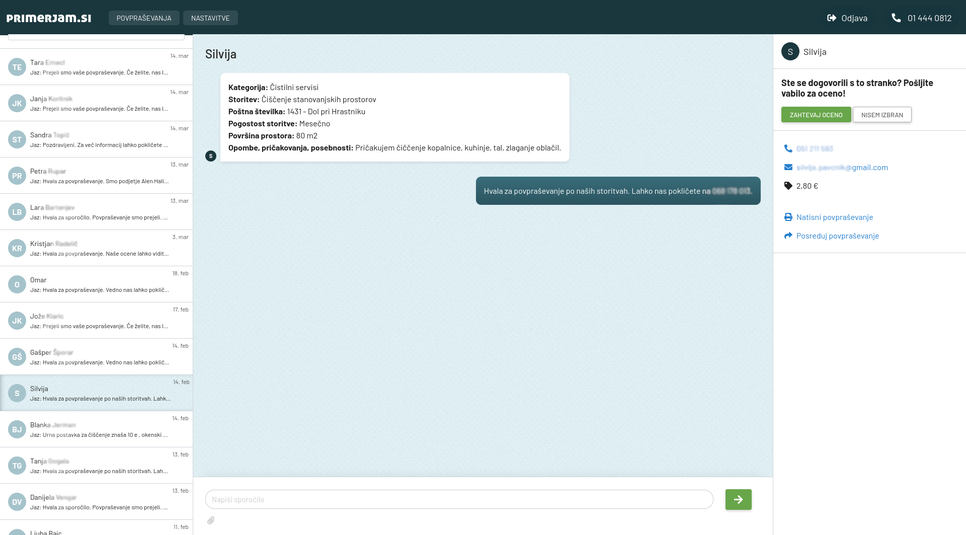Click the price tag icon 2,80 €

click(788, 186)
